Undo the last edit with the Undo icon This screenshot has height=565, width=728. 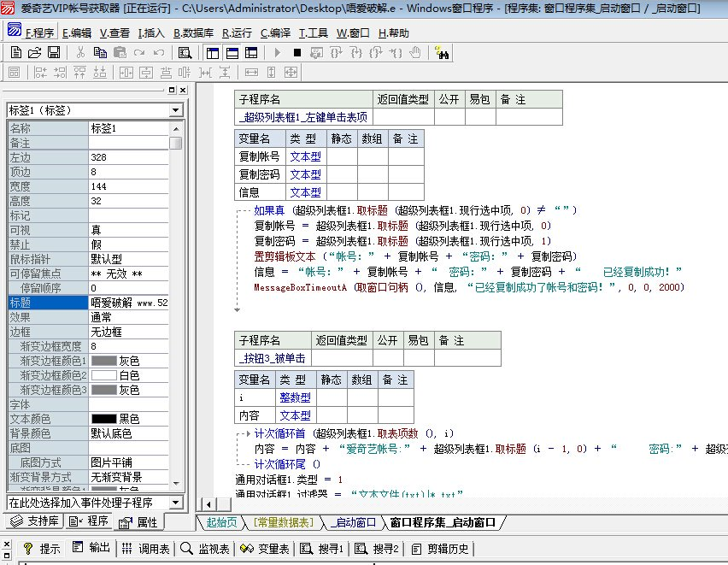click(x=158, y=53)
